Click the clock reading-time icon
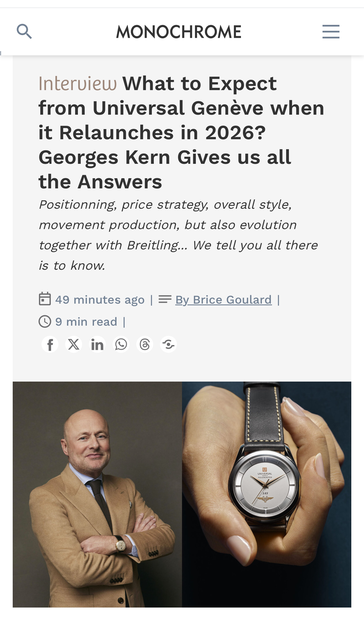Screen dimensions: 364x629 45,321
